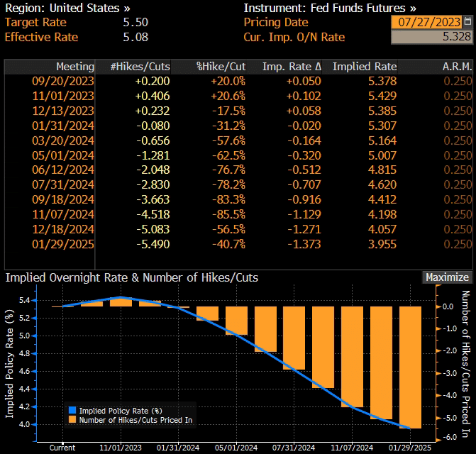The width and height of the screenshot is (476, 454).
Task: Click the -0.916 implied rate change cell
Action: click(304, 199)
